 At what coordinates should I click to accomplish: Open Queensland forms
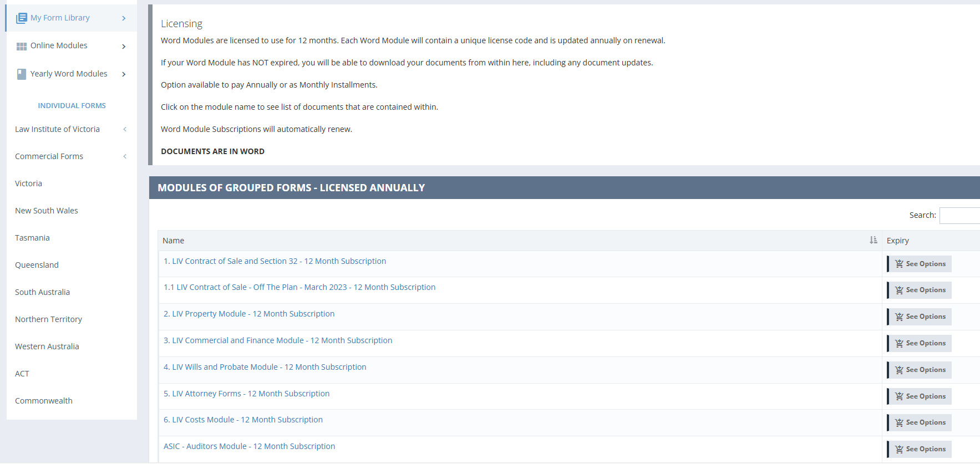tap(37, 265)
